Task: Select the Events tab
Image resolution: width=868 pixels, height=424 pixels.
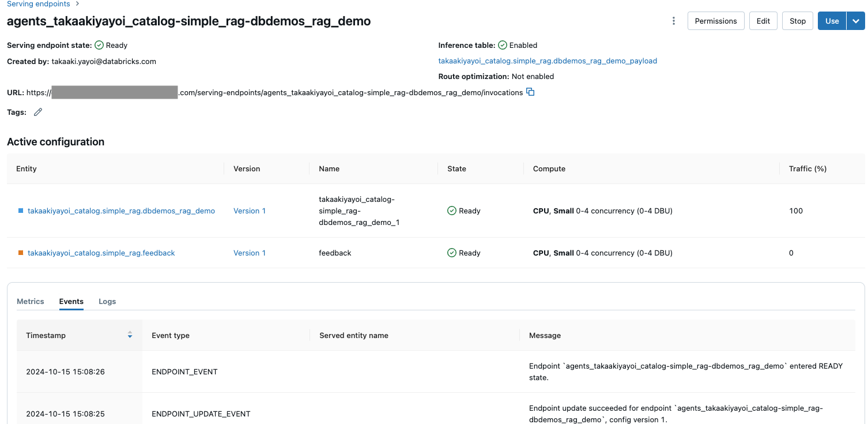Action: (x=71, y=301)
